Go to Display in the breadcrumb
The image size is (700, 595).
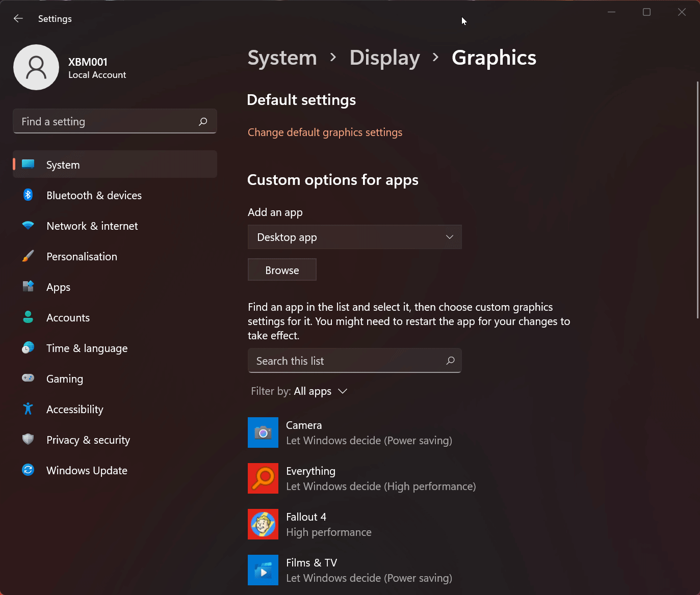point(385,58)
